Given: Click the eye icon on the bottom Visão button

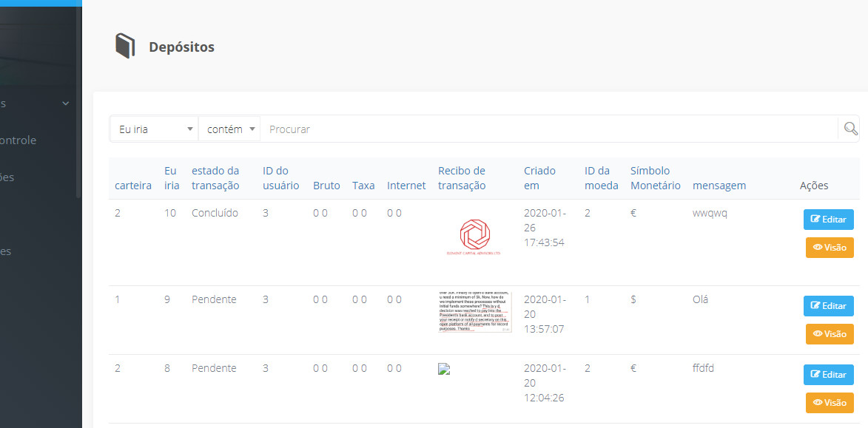Looking at the screenshot, I should pyautogui.click(x=818, y=402).
